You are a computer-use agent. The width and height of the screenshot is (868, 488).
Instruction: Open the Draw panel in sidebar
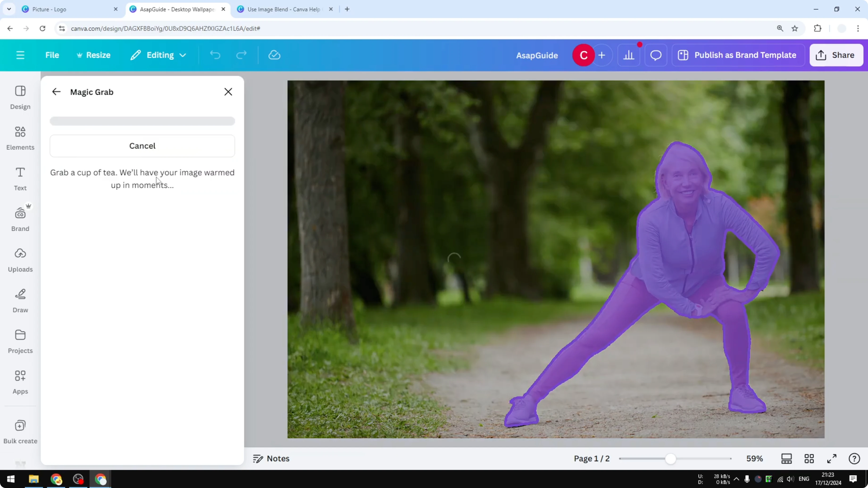[20, 300]
